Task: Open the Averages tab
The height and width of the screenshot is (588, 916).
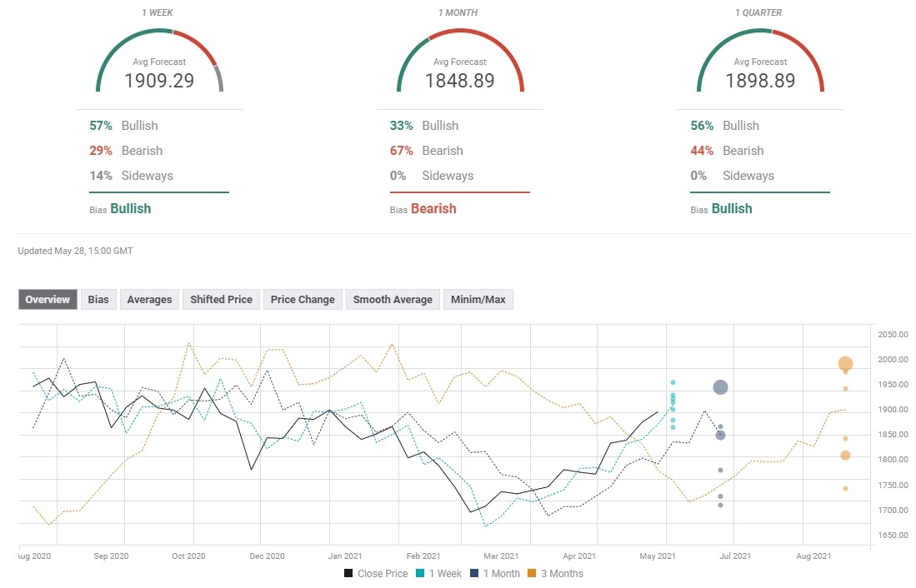Action: pyautogui.click(x=149, y=299)
